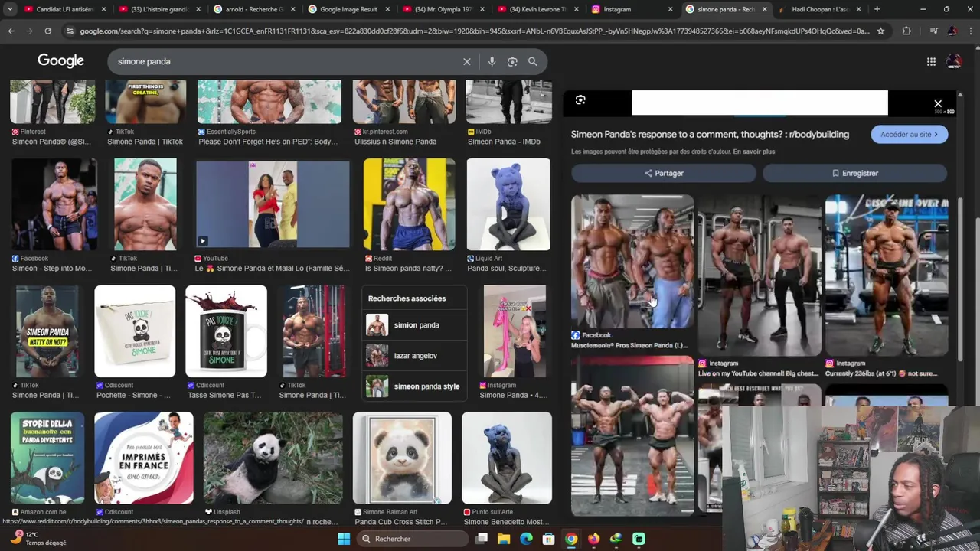Screen dimensions: 980x551
Task: Open the Imprimés en France Cdiscount image
Action: click(x=144, y=458)
